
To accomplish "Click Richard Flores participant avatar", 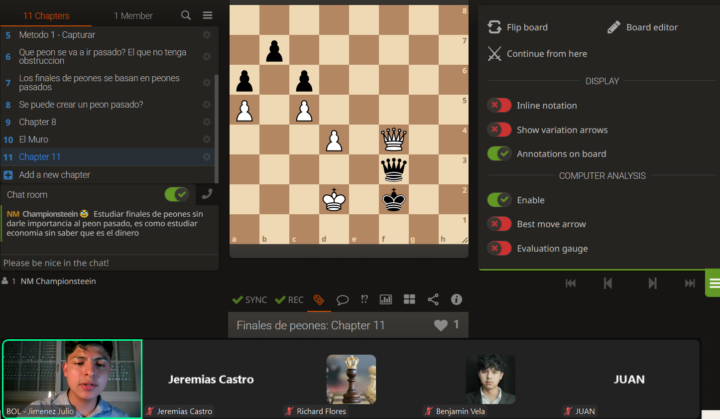I will coord(351,379).
